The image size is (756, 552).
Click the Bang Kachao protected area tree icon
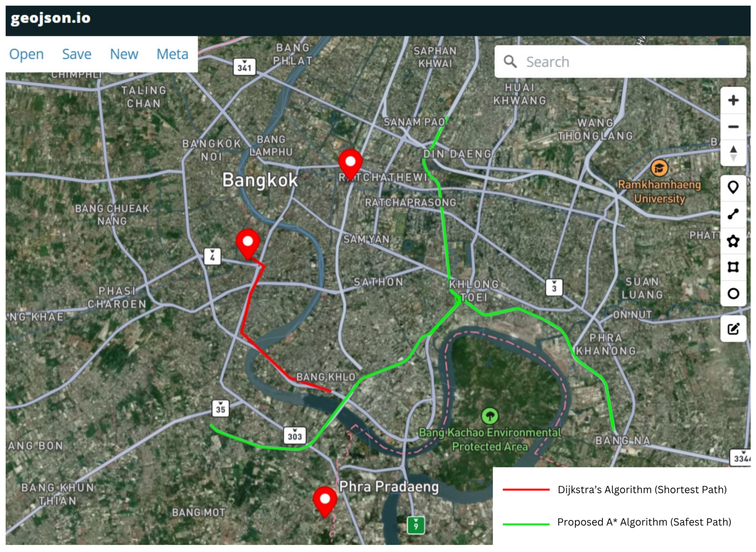click(490, 416)
